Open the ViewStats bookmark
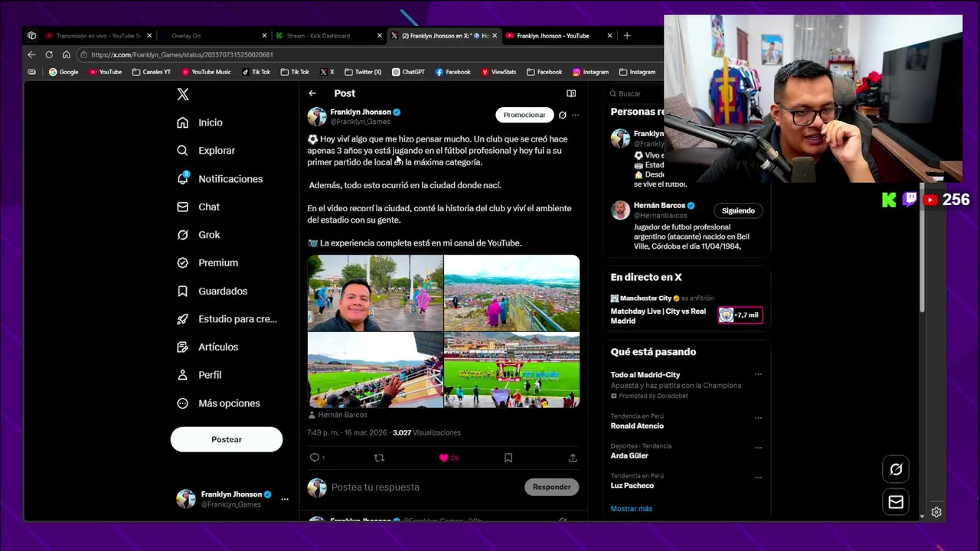Viewport: 980px width, 551px height. [498, 72]
